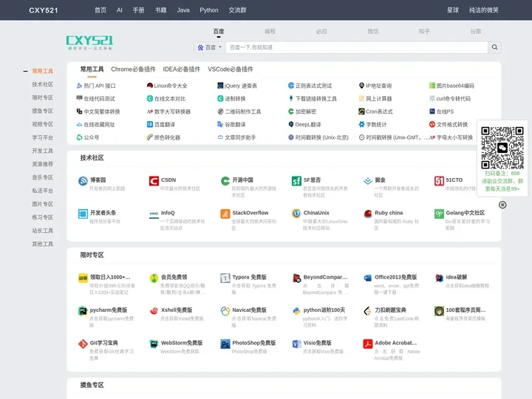This screenshot has width=532, height=399.
Task: Open 交流群 in top navigation
Action: click(237, 10)
